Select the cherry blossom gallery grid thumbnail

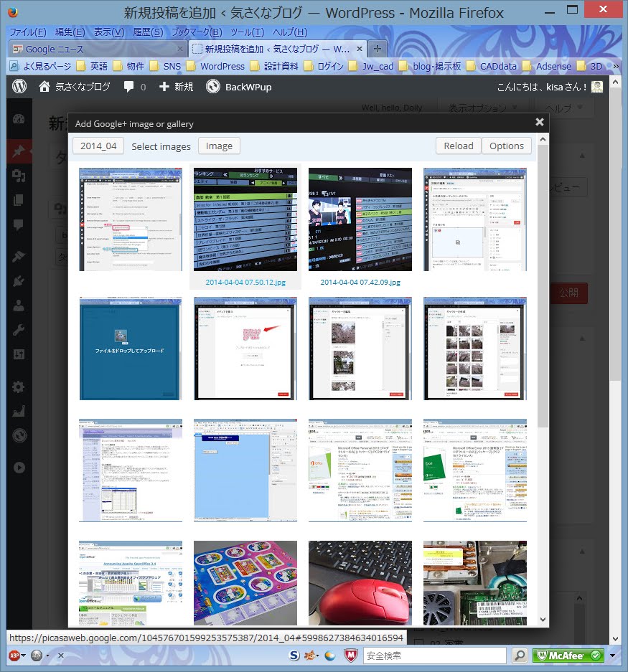(475, 349)
